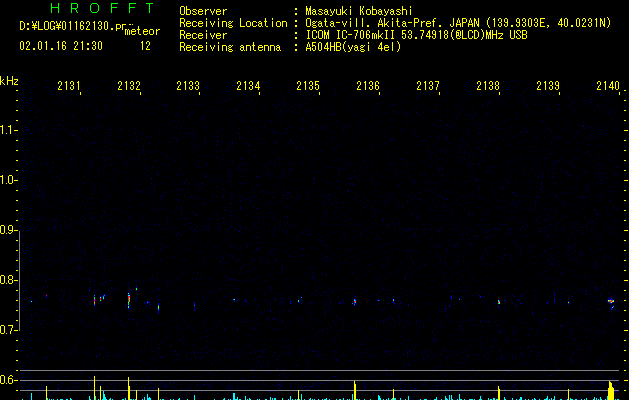Click the tall echo trace at 2132

129,300
